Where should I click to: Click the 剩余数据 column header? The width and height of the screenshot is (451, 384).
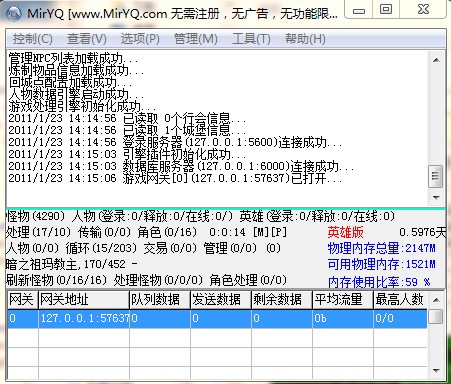click(x=282, y=299)
